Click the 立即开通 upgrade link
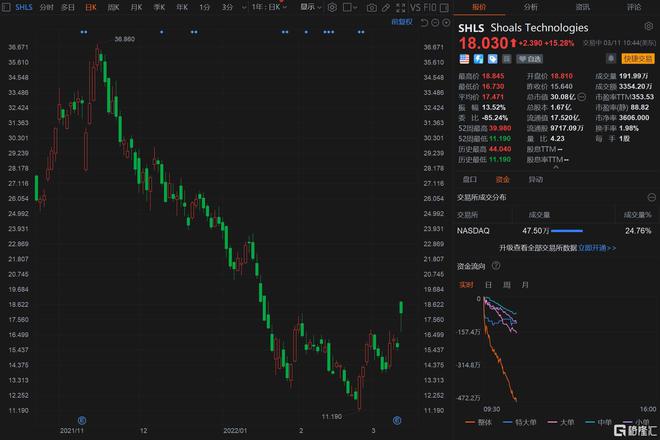This screenshot has width=660, height=440. coord(597,248)
